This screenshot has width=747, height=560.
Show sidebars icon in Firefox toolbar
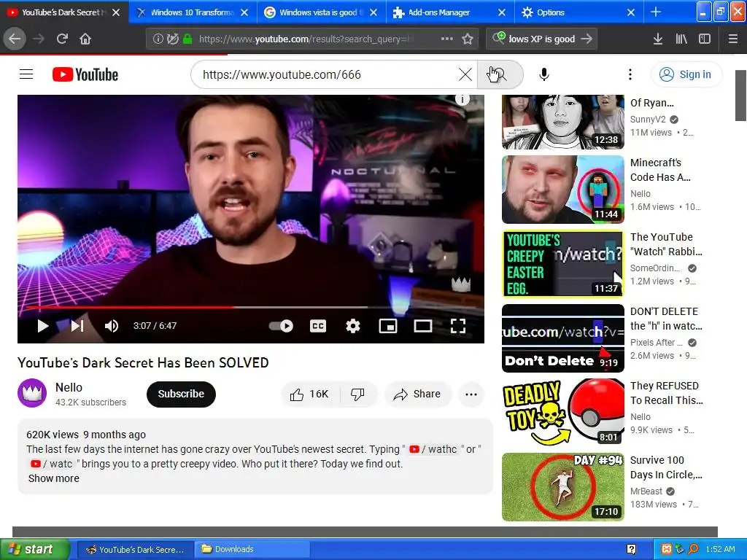pyautogui.click(x=705, y=39)
